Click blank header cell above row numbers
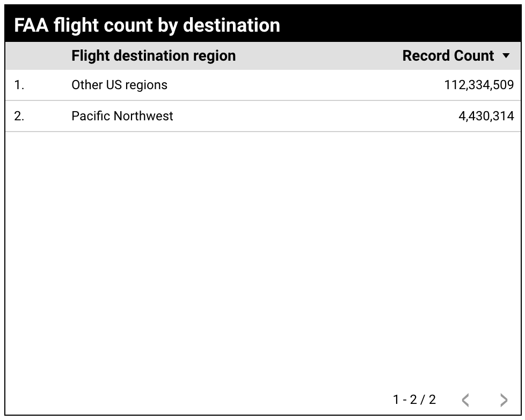 (x=35, y=56)
